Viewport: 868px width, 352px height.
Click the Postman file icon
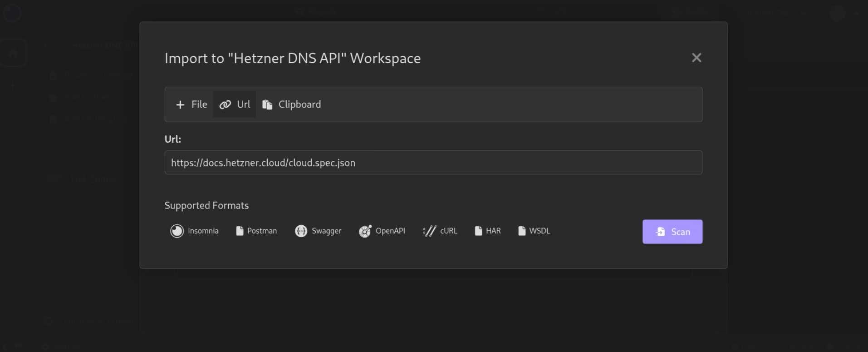[240, 231]
